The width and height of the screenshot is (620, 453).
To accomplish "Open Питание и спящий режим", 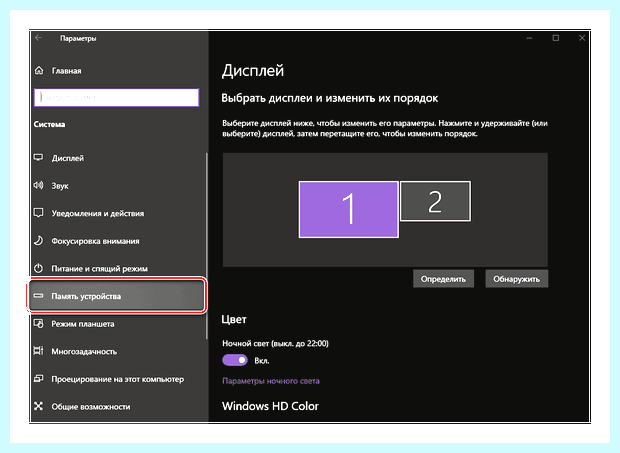I will point(99,269).
